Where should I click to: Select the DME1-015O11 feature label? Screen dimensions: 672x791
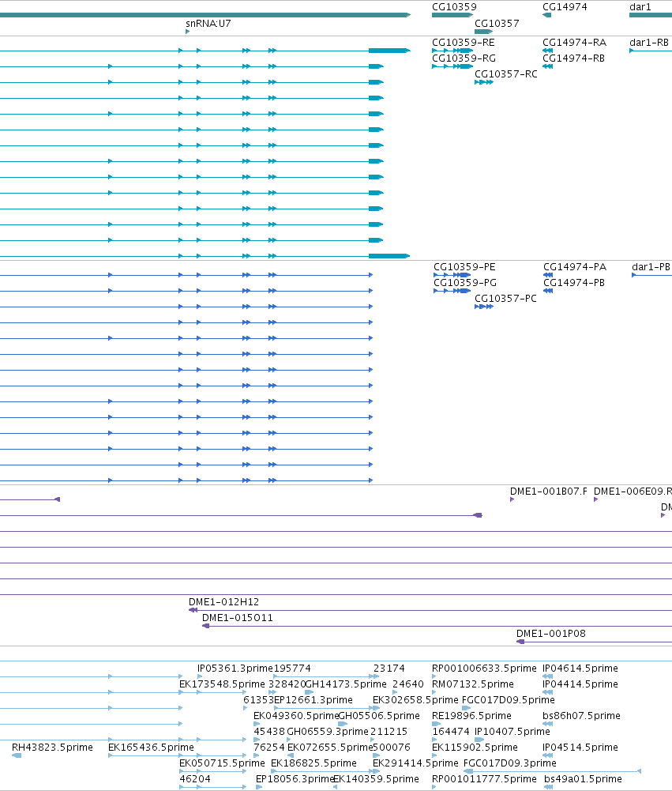[238, 618]
